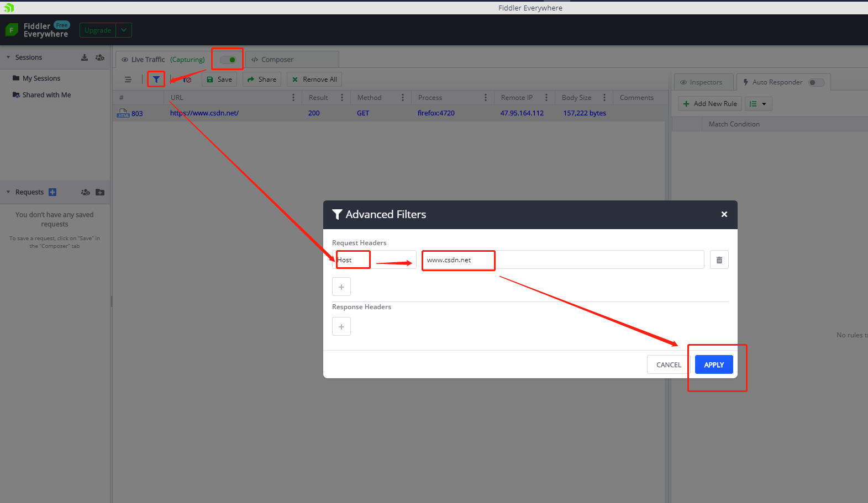Screen dimensions: 868x503
Task: Open the Method column options menu
Action: point(403,98)
